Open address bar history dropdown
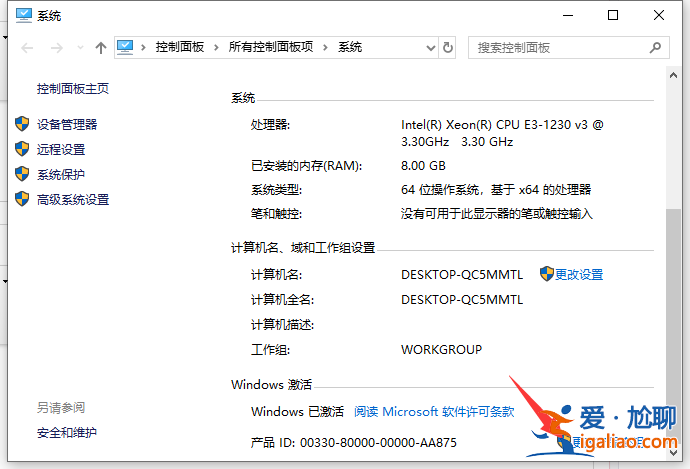The image size is (690, 469). point(431,48)
